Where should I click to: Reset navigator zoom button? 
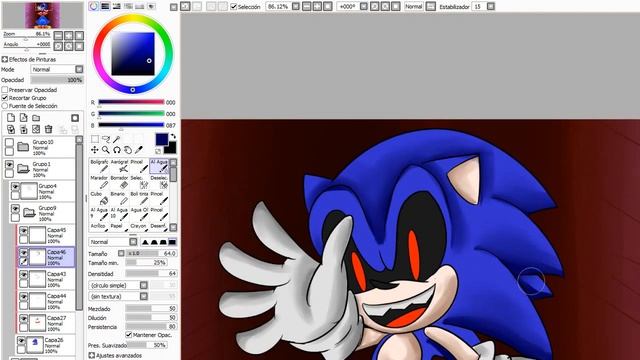79,36
